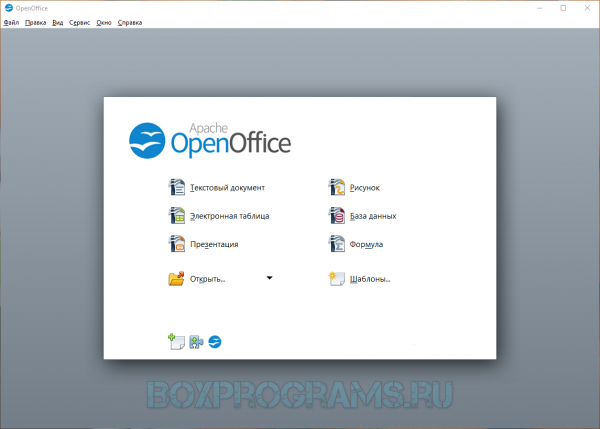The image size is (600, 429).
Task: Create a new Рисунок
Action: pyautogui.click(x=365, y=188)
